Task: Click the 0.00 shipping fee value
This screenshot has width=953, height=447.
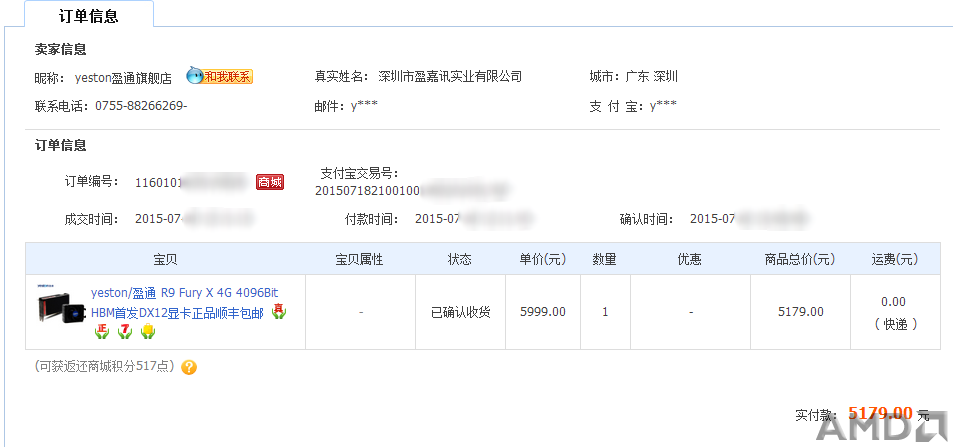Action: tap(893, 302)
